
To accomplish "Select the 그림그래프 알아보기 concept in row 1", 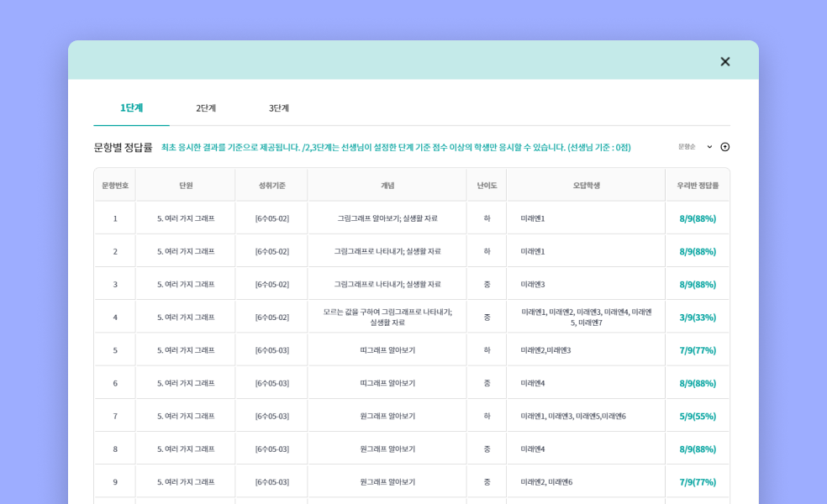I will 387,218.
